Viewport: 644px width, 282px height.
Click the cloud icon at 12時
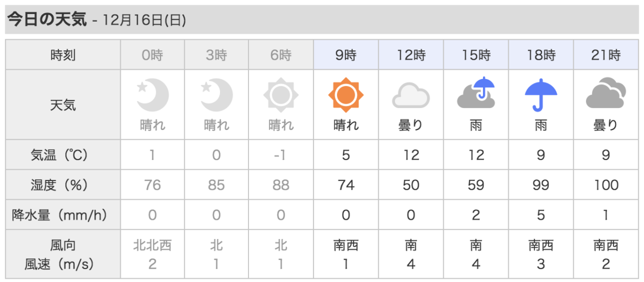411,97
